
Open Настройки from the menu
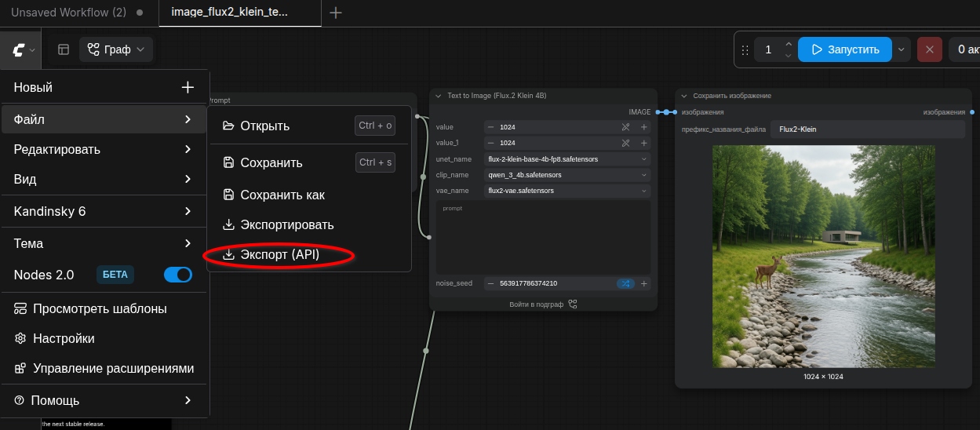(105, 338)
